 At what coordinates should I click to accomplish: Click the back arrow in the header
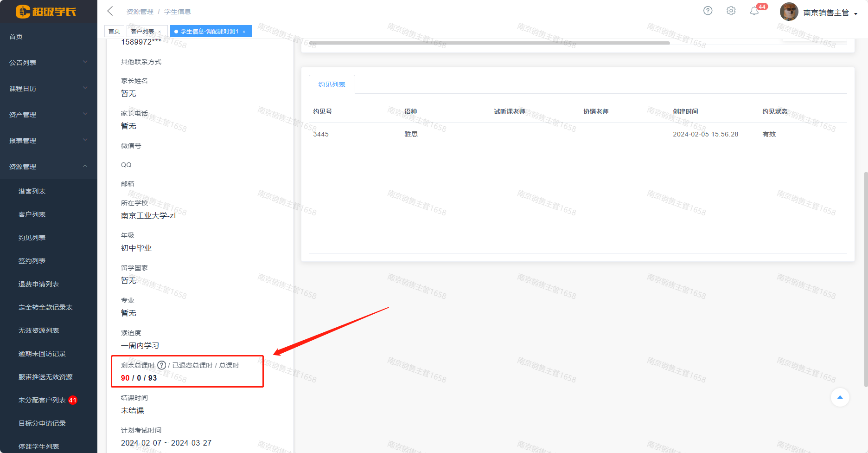point(110,11)
